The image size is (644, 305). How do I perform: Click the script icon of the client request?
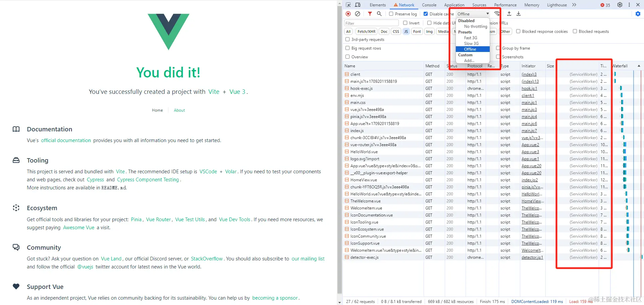347,74
